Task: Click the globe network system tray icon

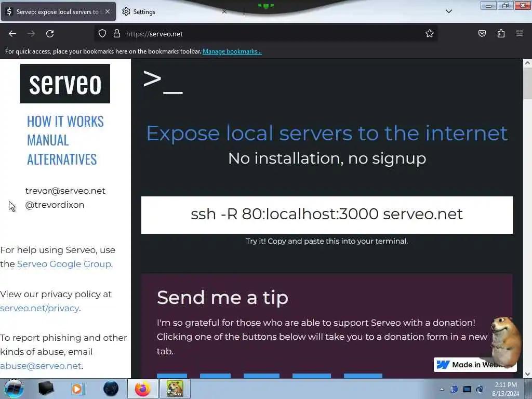Action: pos(480,389)
